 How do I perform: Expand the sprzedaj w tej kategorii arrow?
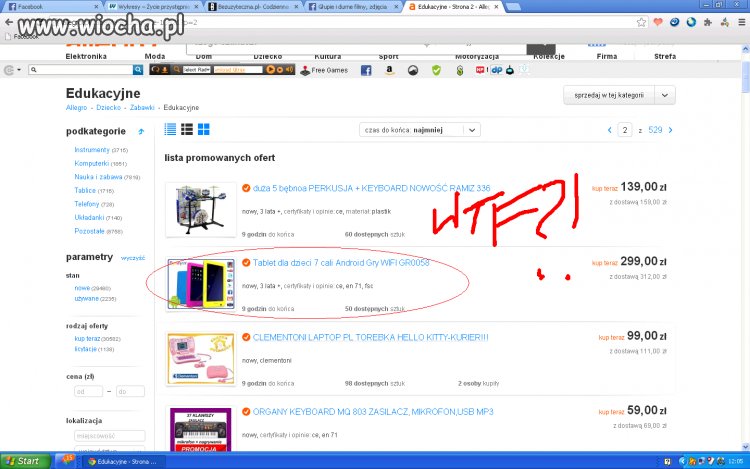[665, 95]
